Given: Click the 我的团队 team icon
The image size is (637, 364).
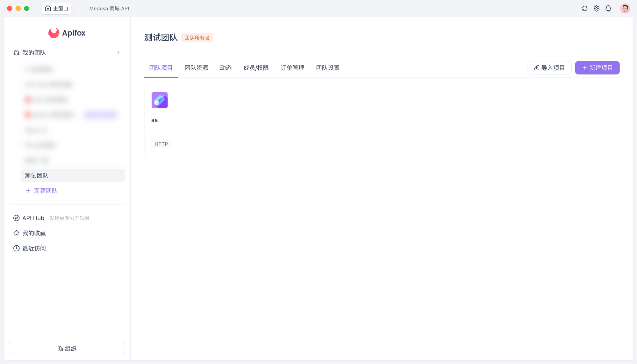Looking at the screenshot, I should pos(16,52).
